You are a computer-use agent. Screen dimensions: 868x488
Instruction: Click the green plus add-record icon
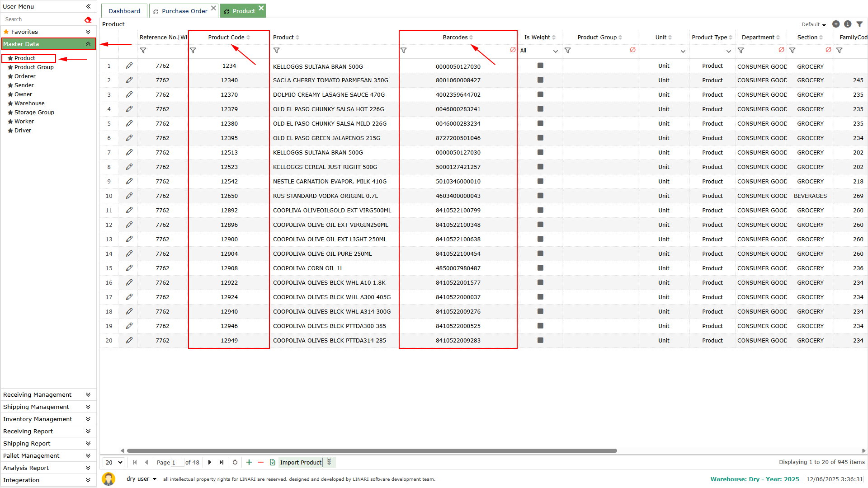[249, 462]
